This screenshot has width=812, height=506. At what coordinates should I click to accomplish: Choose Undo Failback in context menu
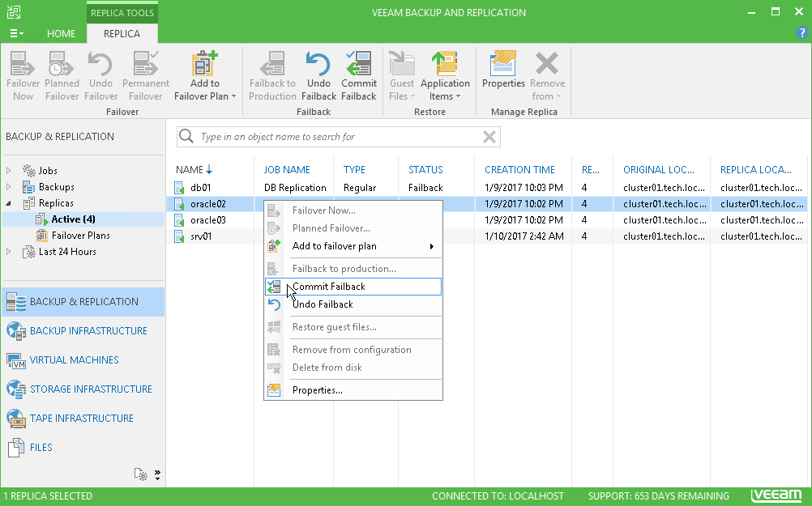[353, 304]
